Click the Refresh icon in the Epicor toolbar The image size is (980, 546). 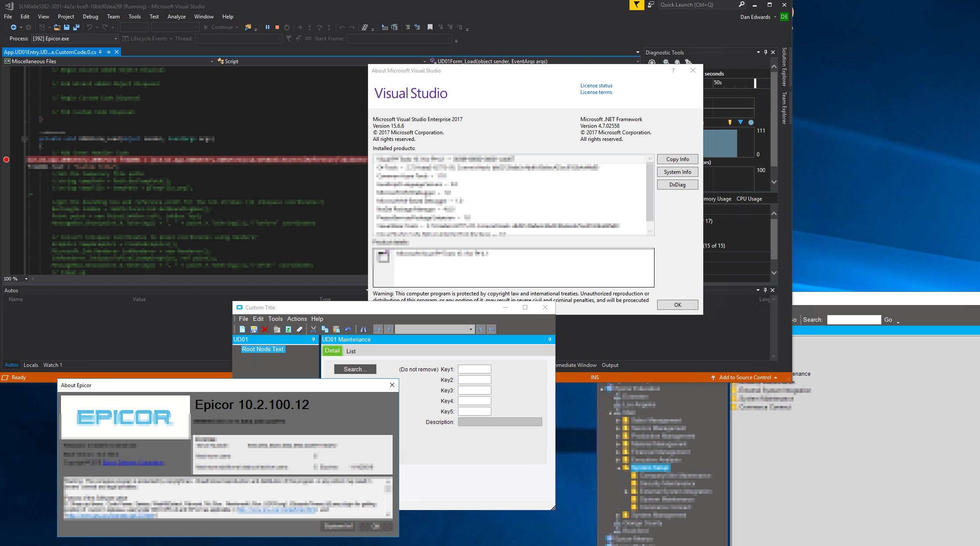pos(288,329)
